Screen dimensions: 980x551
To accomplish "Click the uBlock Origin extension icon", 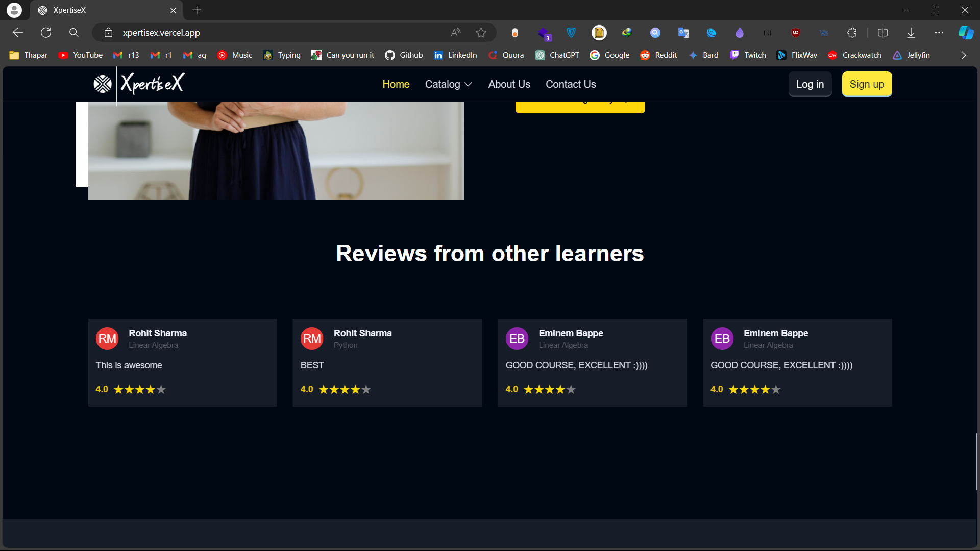I will click(795, 33).
